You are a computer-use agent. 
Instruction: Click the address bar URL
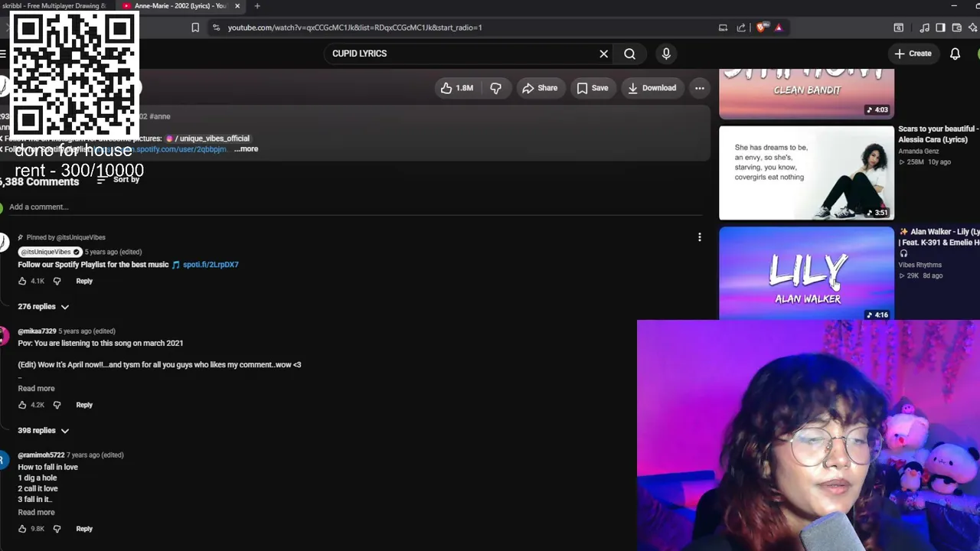[354, 28]
